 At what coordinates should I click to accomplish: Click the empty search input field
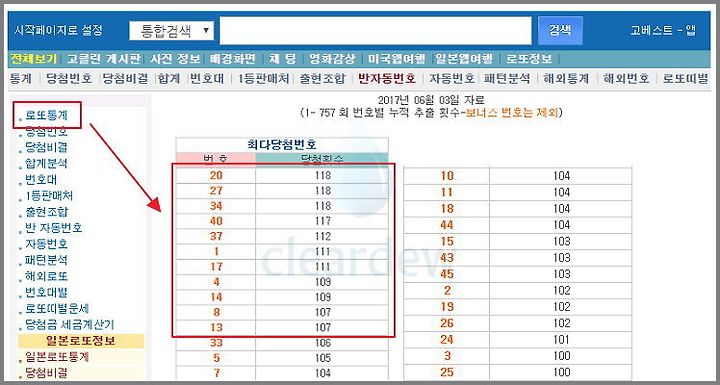click(x=375, y=31)
